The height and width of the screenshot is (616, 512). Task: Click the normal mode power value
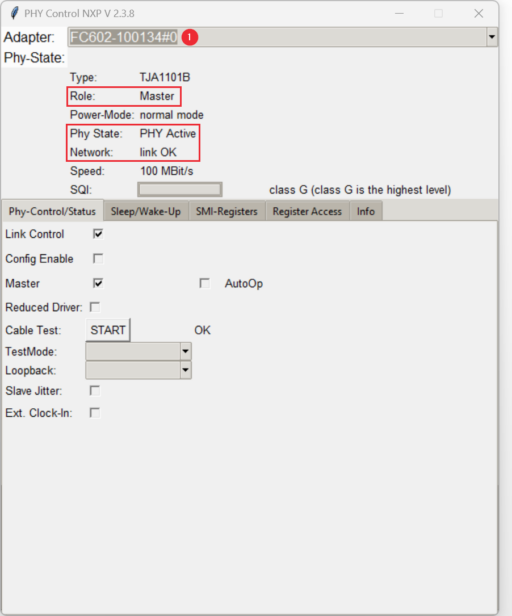(x=172, y=115)
